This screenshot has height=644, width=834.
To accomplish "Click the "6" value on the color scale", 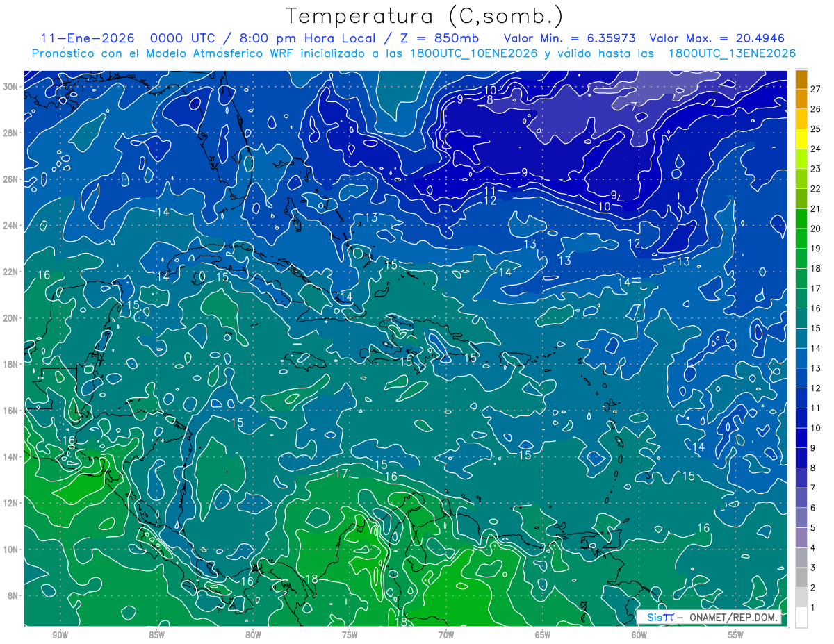I will pyautogui.click(x=812, y=508).
